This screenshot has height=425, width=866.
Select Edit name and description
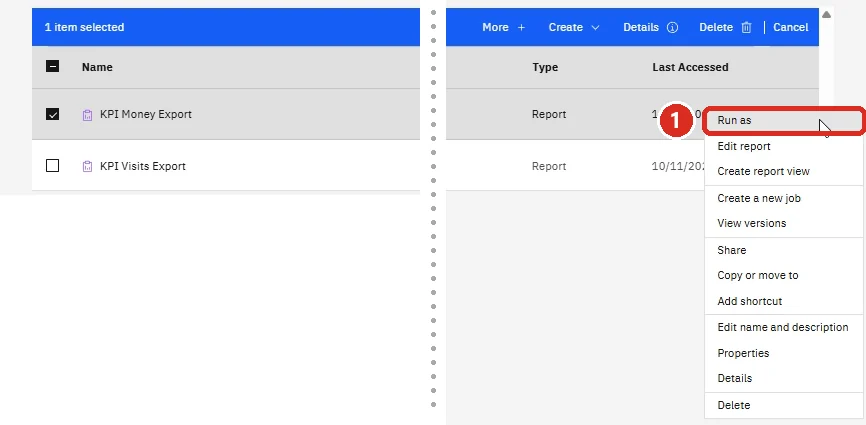tap(783, 327)
